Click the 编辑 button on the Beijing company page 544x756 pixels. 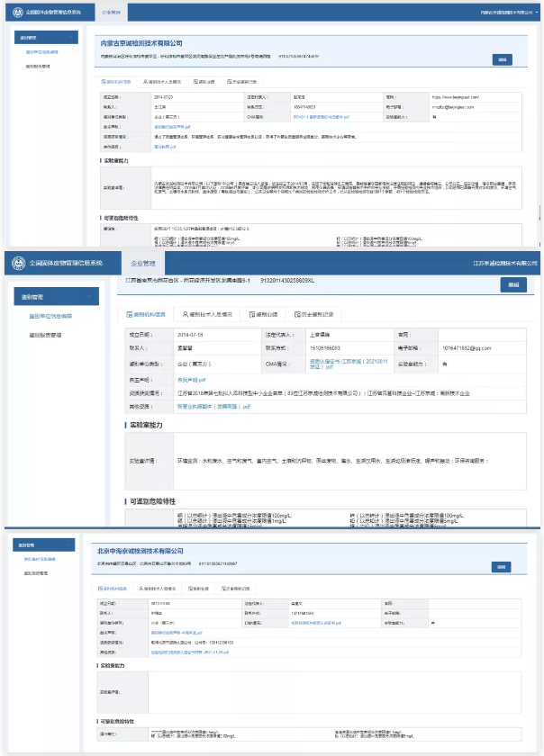[501, 567]
